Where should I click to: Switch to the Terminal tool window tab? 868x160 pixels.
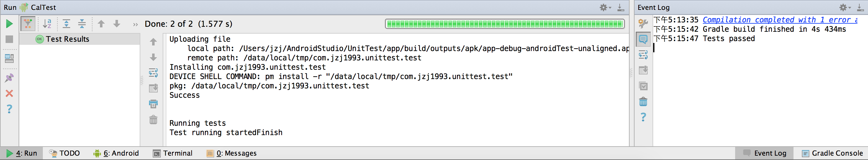tap(173, 153)
